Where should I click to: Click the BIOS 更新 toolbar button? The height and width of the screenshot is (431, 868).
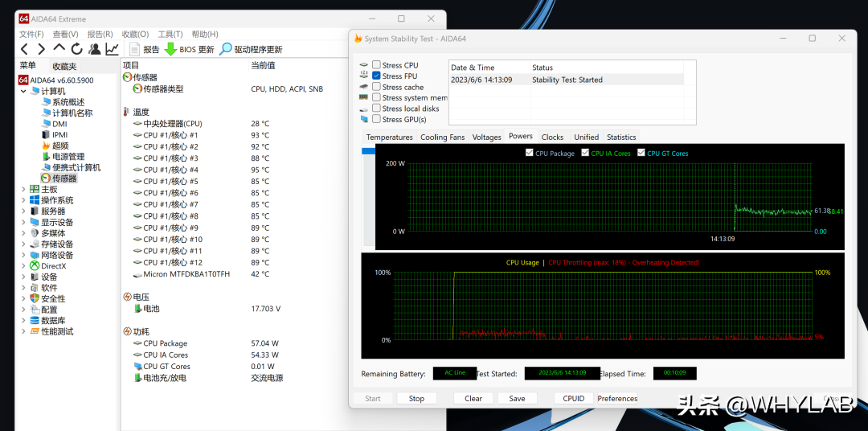coord(190,49)
